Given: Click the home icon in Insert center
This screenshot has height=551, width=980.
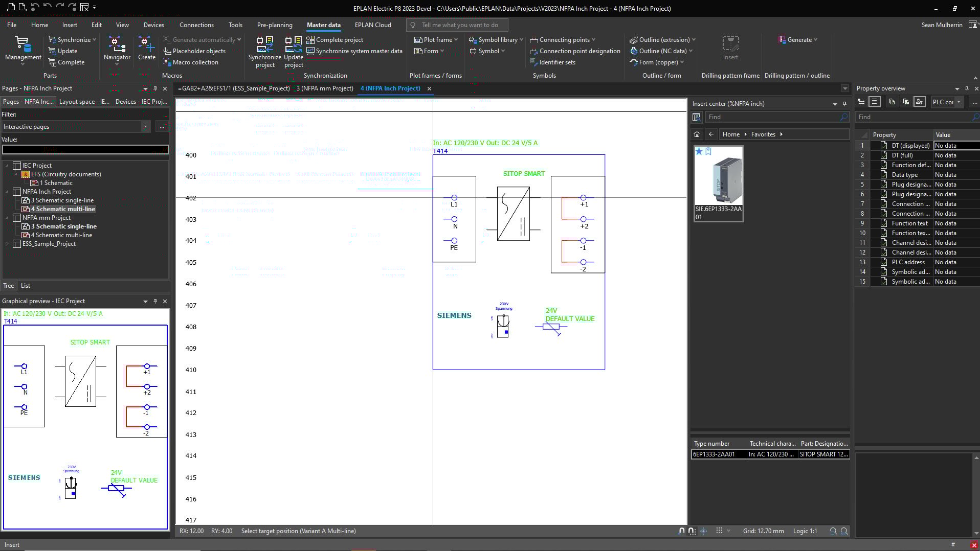Looking at the screenshot, I should coord(697,134).
